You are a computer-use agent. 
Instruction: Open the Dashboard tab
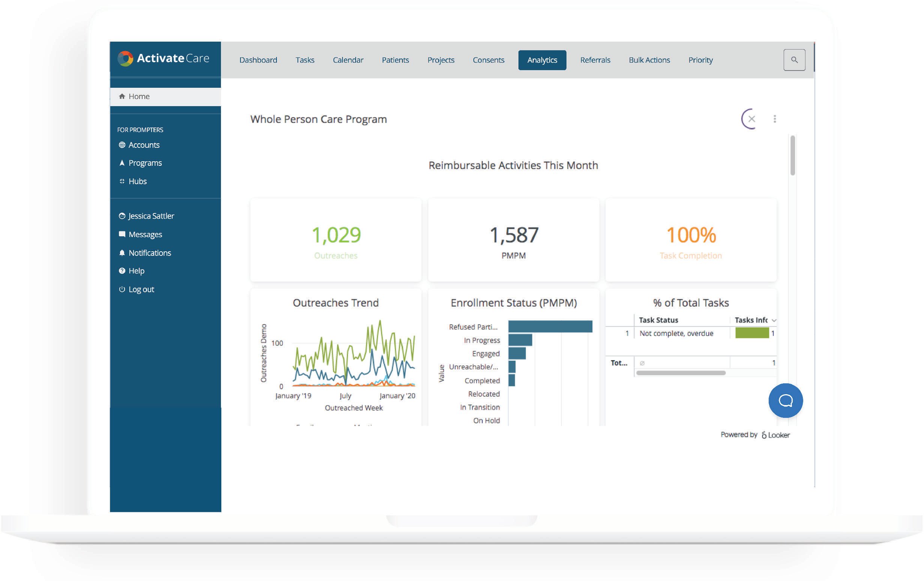[x=258, y=60]
